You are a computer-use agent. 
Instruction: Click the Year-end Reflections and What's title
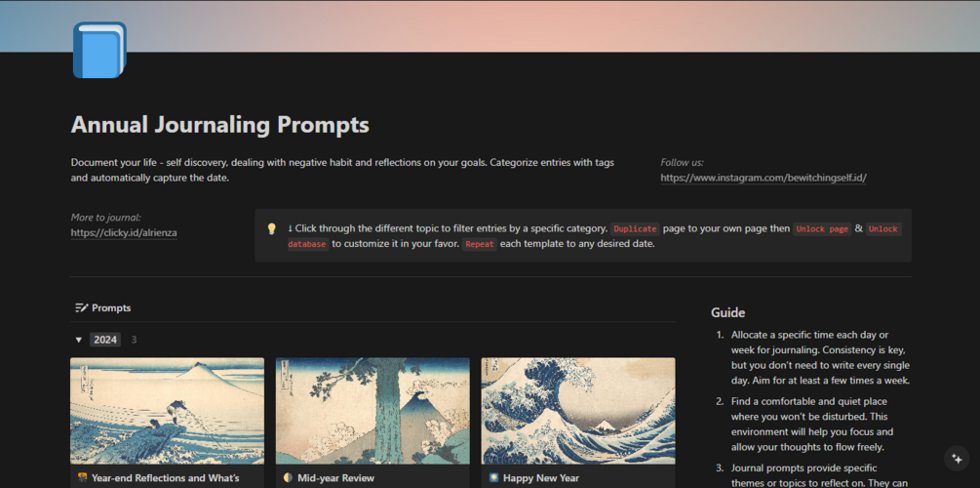166,478
